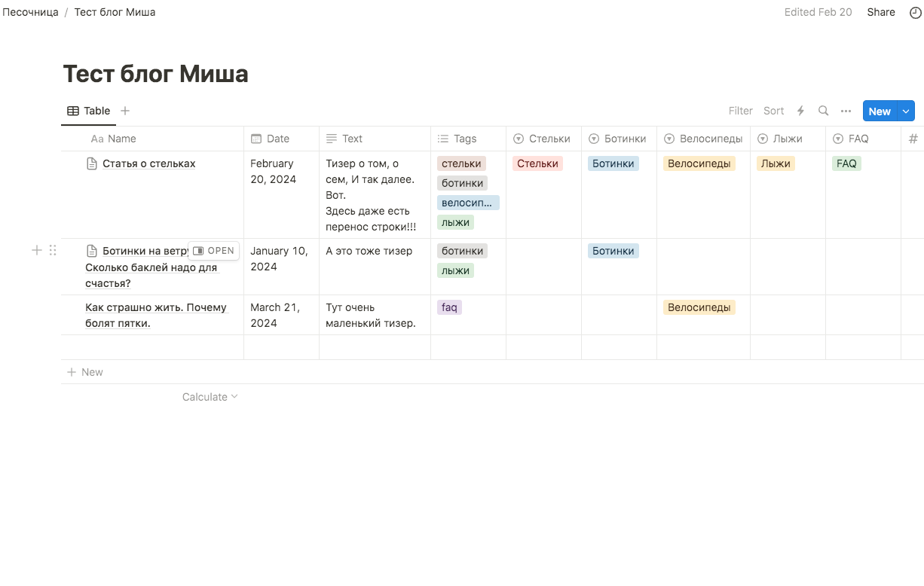Click the Share button

coord(880,12)
